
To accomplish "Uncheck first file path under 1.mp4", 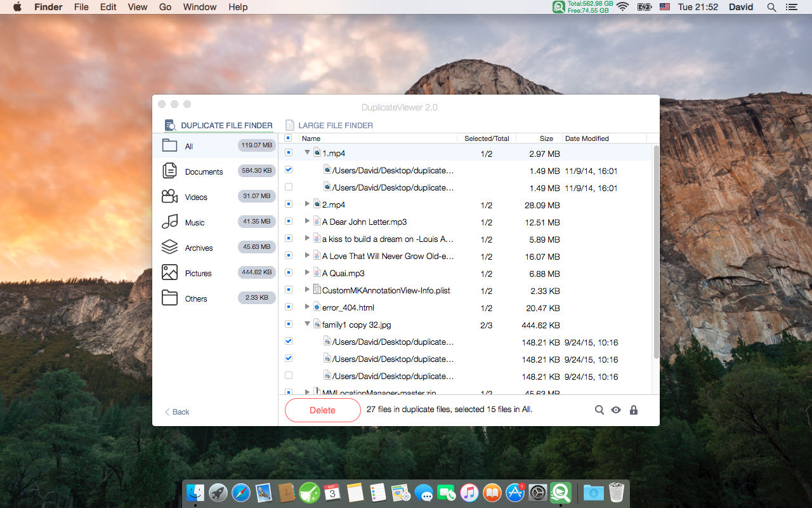I will [x=289, y=170].
